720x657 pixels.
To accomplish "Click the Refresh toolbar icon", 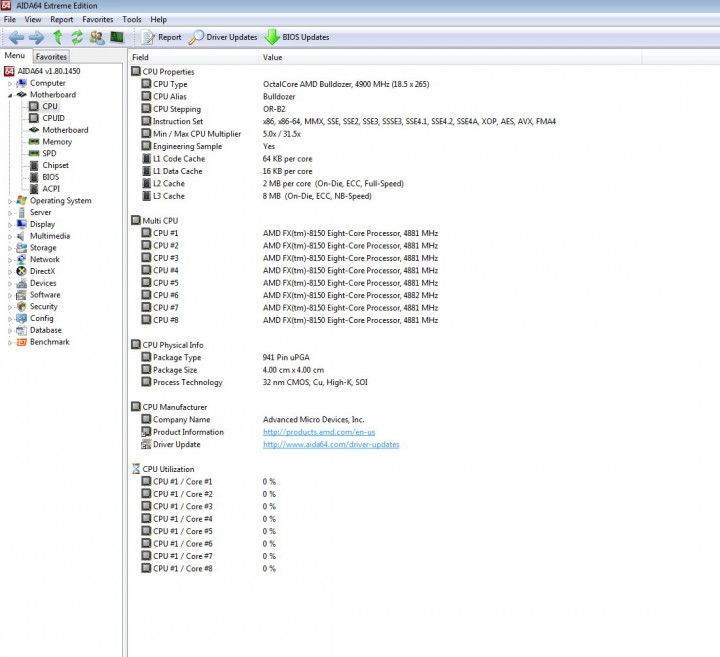I will click(x=77, y=37).
